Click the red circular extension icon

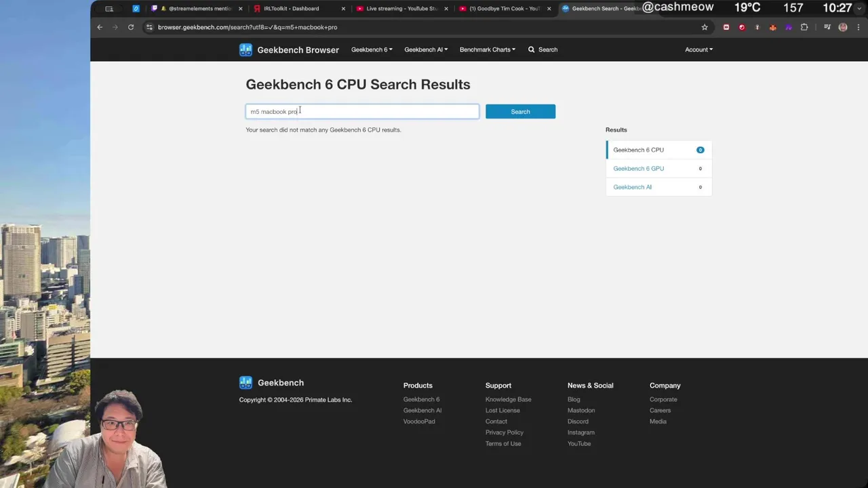tap(742, 27)
